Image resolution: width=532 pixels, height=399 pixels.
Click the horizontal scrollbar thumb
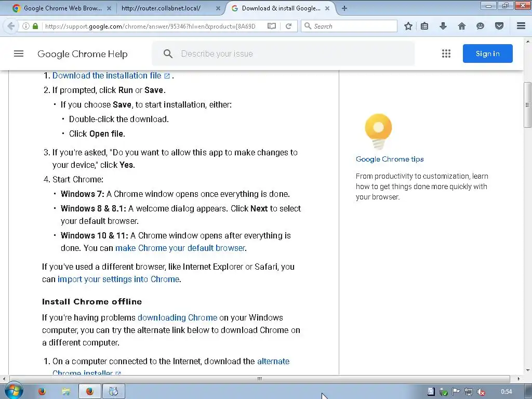tap(260, 379)
